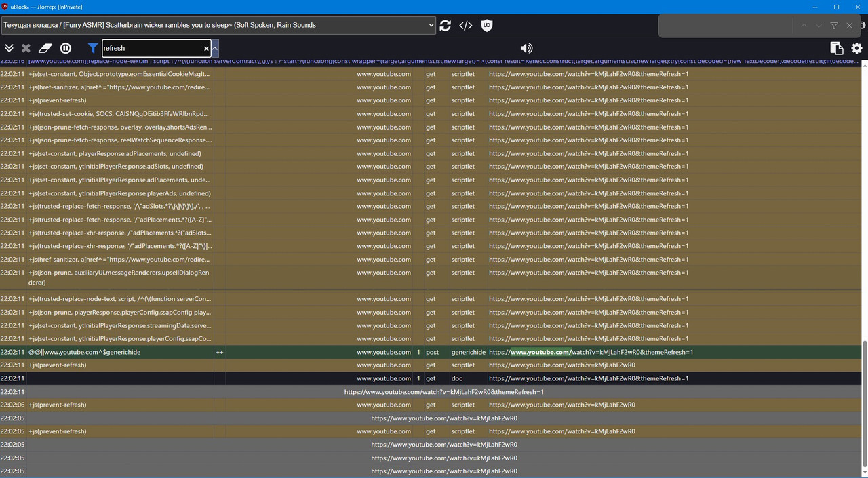Click the 'post' method cell

click(432, 352)
